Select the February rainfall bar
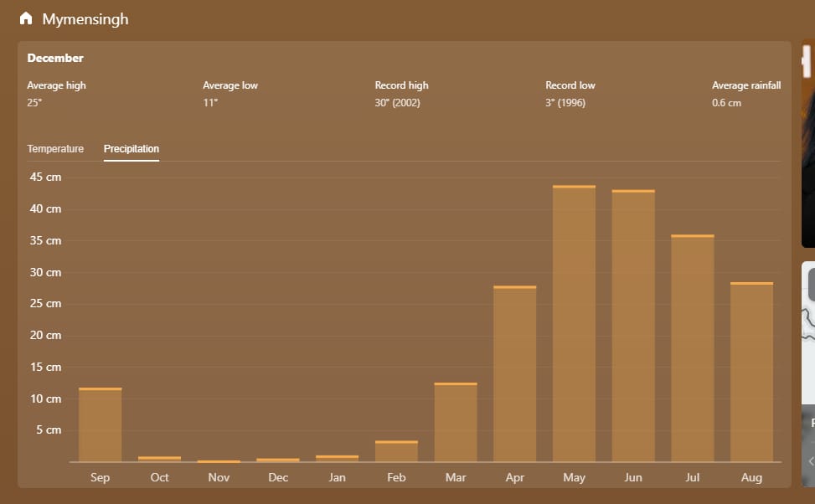 coord(396,451)
